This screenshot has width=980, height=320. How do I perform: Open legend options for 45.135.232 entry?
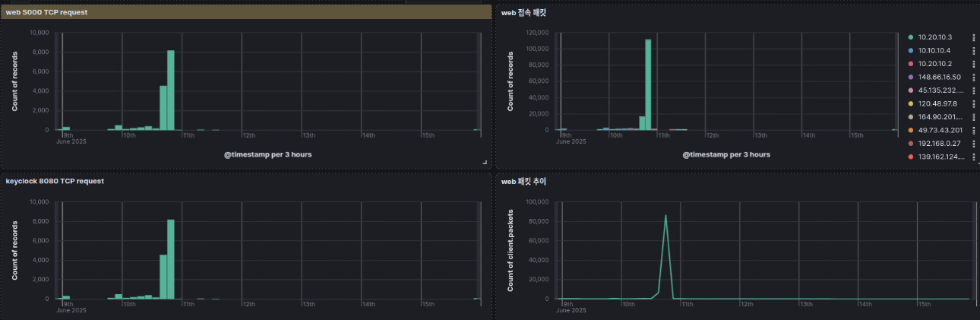(x=973, y=90)
